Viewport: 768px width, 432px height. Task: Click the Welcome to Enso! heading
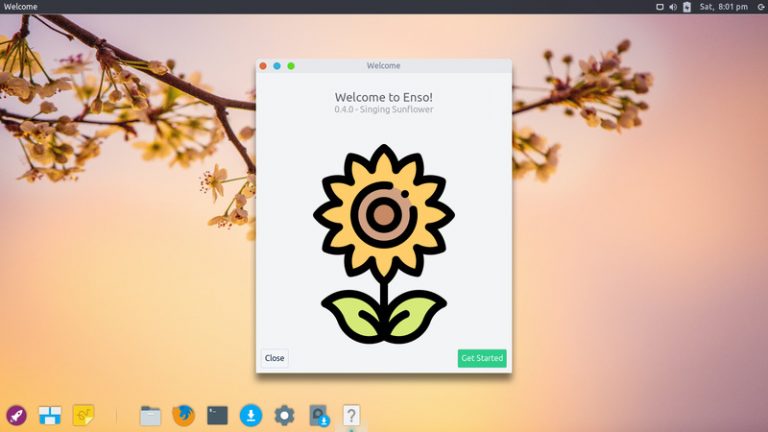[x=384, y=97]
